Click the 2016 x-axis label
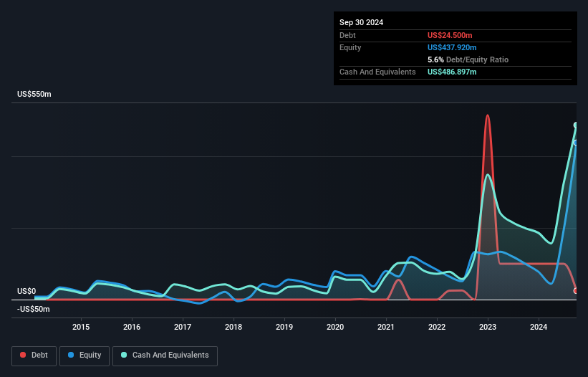The image size is (588, 377). click(132, 327)
